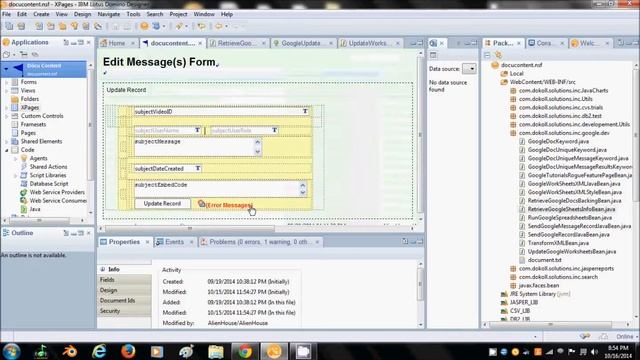Open the Project menu

click(x=178, y=14)
